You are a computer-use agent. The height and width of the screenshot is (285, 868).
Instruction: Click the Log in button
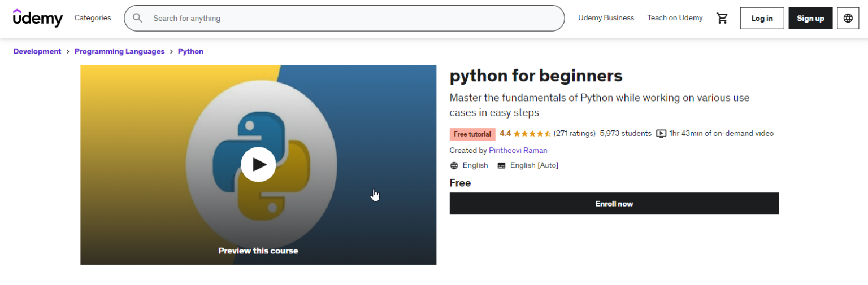(762, 18)
